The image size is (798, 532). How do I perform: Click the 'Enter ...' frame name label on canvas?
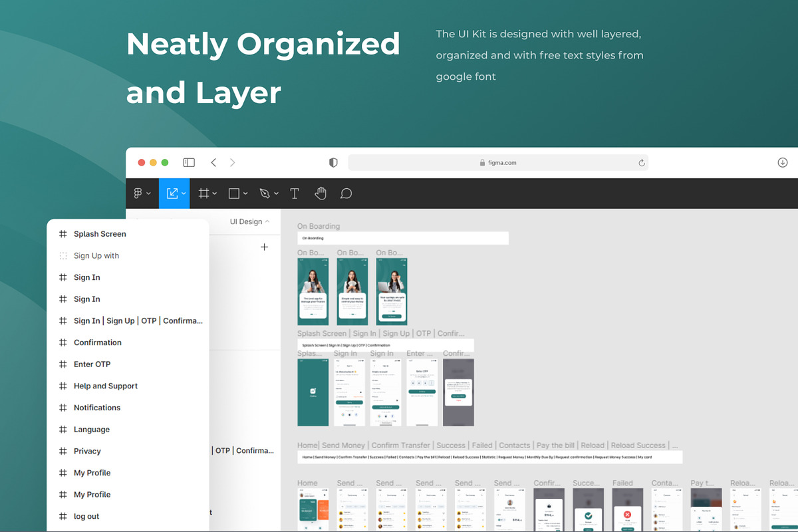coord(420,353)
